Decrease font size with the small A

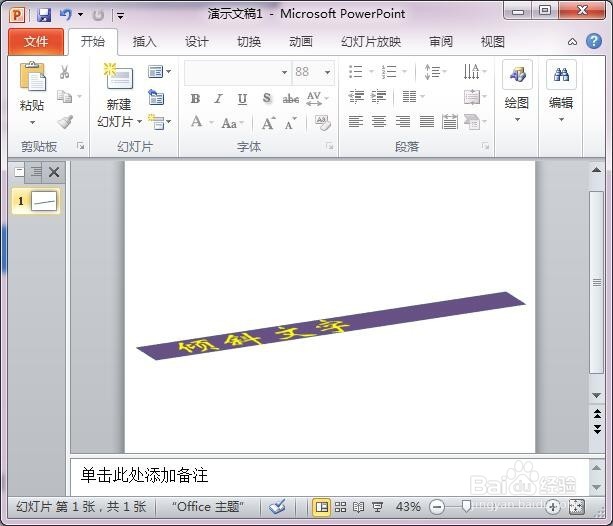291,123
